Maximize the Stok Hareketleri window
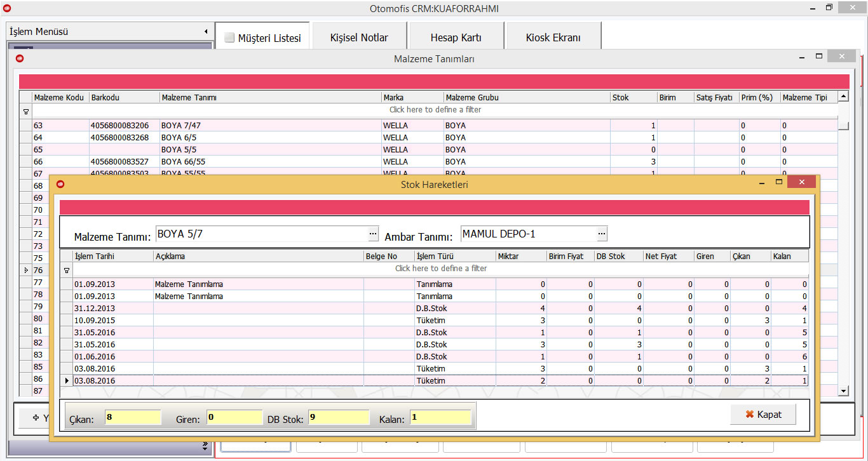The width and height of the screenshot is (868, 461). click(779, 182)
